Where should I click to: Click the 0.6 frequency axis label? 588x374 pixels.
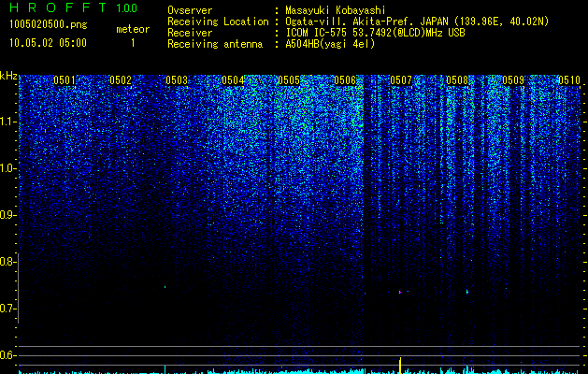coord(7,355)
